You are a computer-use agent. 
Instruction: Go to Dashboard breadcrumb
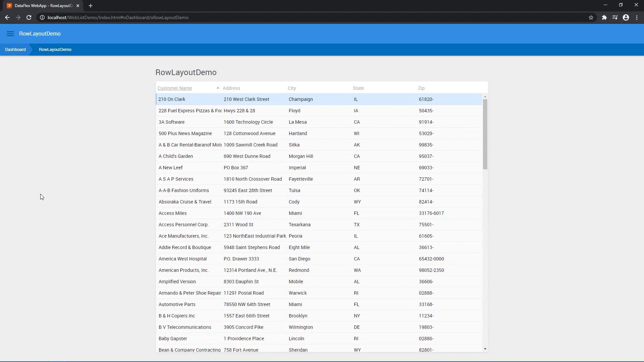coord(15,50)
